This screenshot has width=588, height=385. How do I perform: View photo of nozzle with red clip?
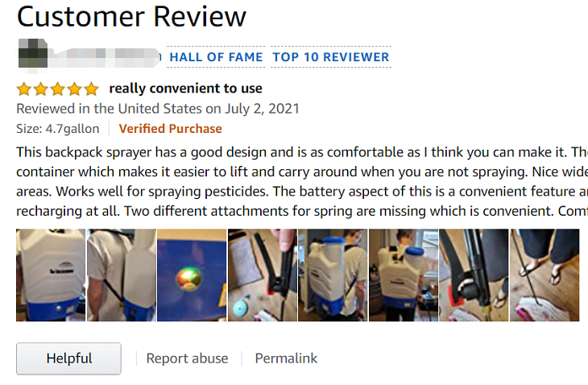point(474,275)
